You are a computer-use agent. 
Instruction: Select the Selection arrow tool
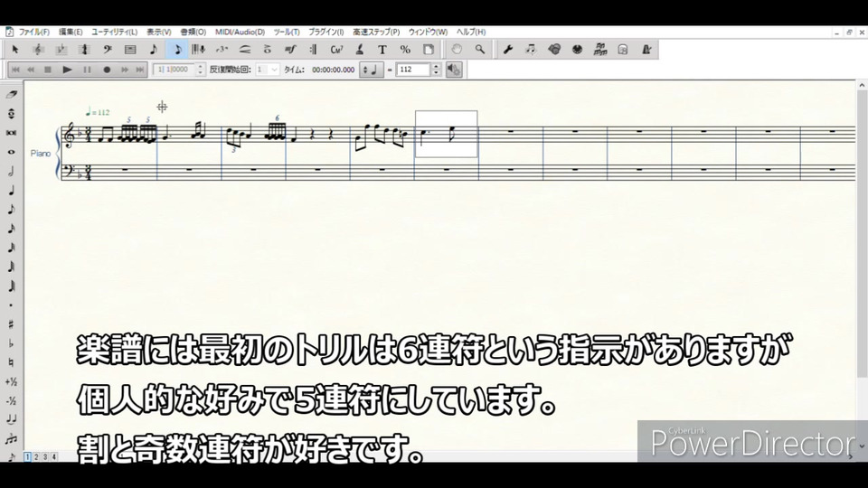[15, 50]
